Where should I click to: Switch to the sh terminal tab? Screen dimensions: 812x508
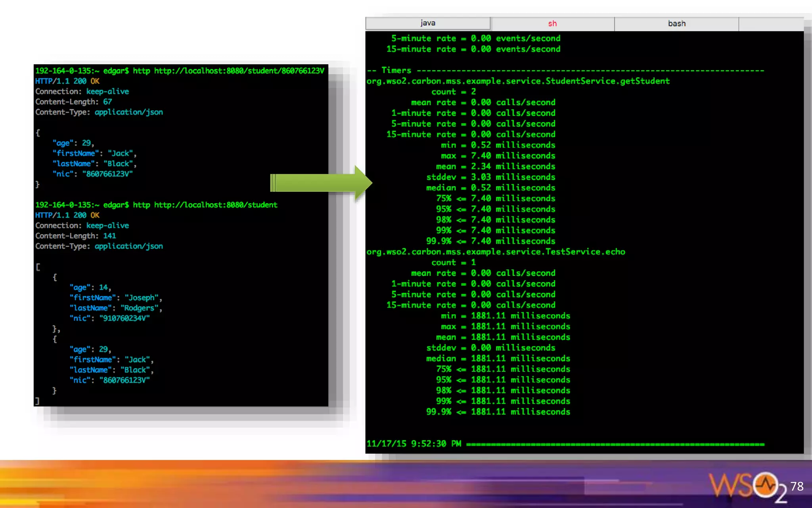[x=552, y=24]
